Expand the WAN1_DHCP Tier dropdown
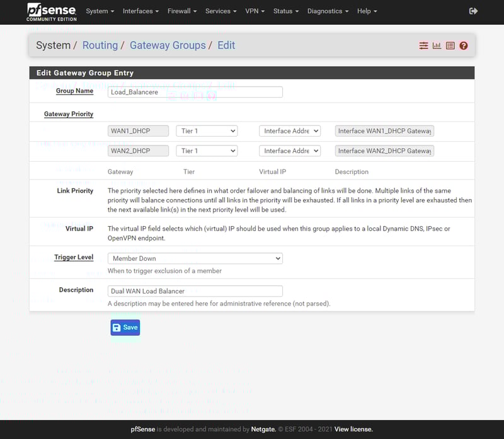This screenshot has width=504, height=439. point(207,131)
